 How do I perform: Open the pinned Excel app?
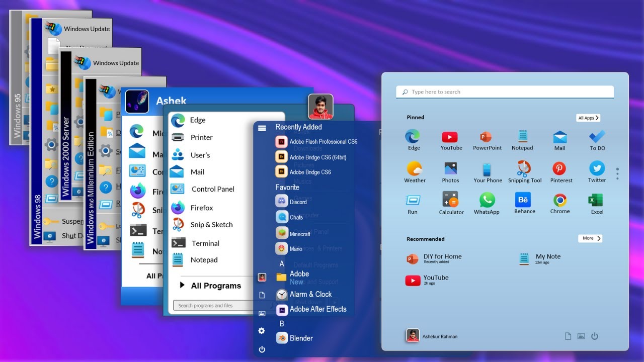coord(597,204)
